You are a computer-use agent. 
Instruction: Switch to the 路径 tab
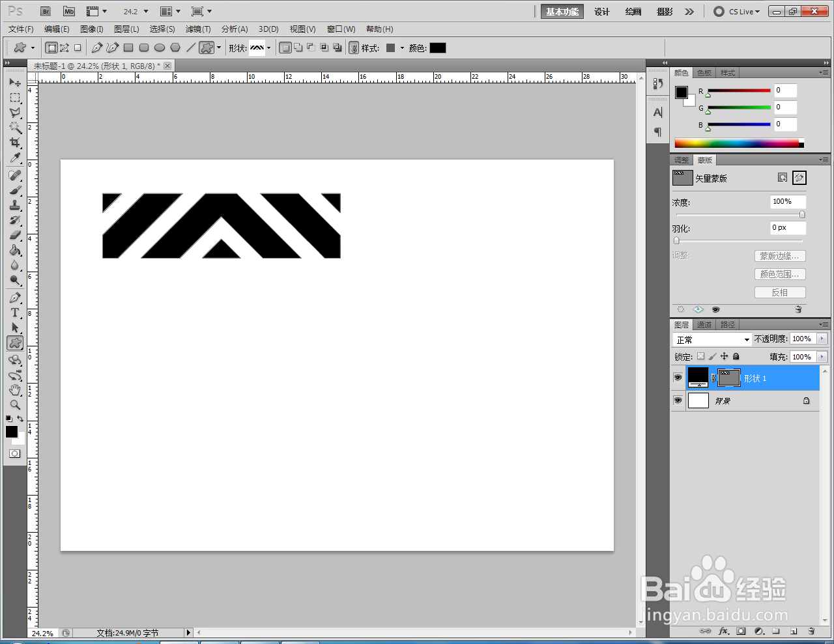coord(728,325)
